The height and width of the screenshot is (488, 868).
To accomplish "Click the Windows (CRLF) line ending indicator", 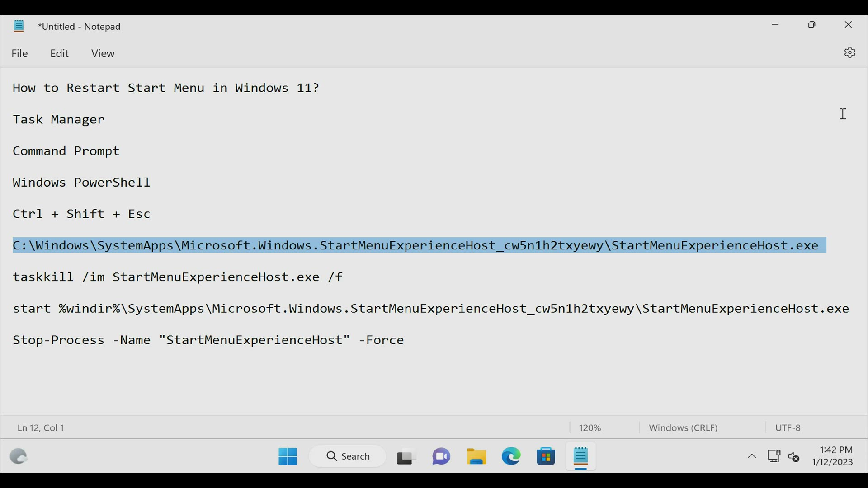I will (684, 428).
